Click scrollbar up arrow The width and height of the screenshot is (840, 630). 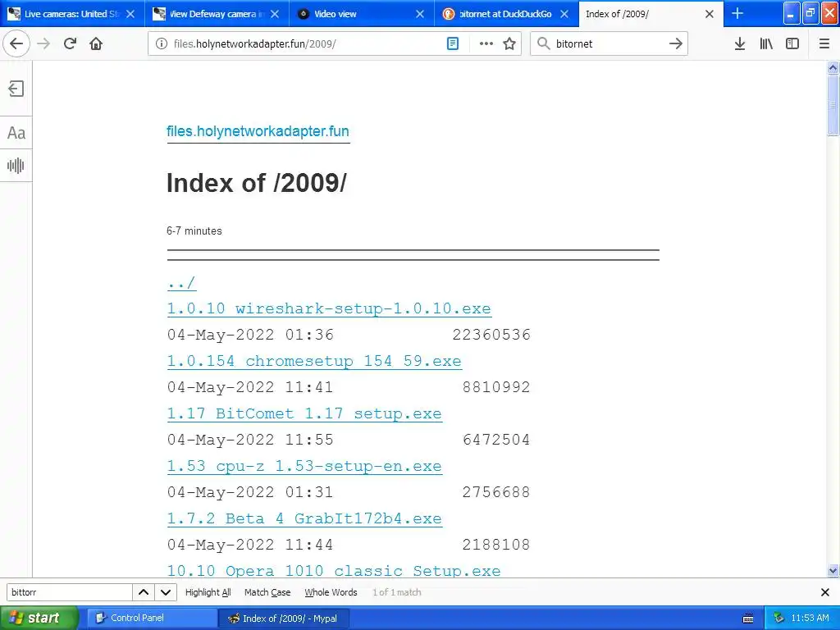(833, 67)
